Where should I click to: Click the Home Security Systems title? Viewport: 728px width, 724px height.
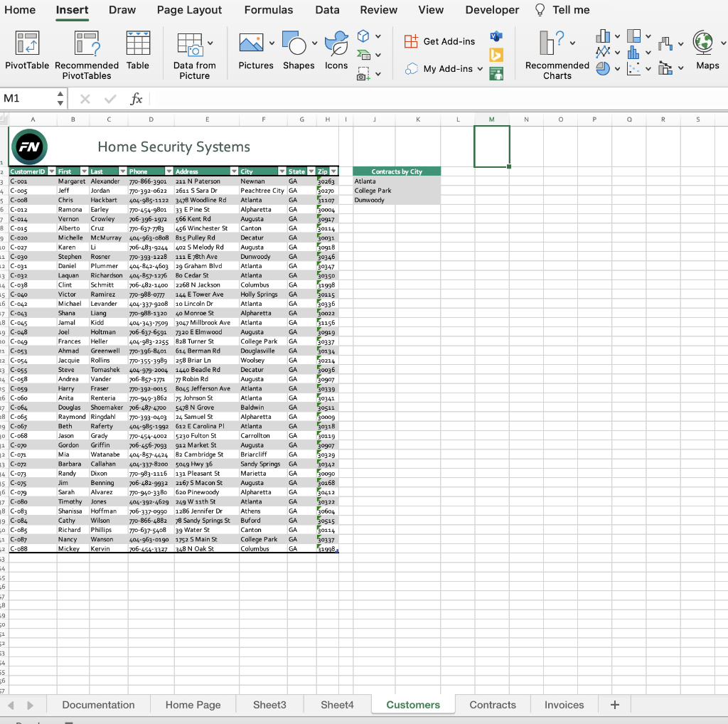point(173,147)
